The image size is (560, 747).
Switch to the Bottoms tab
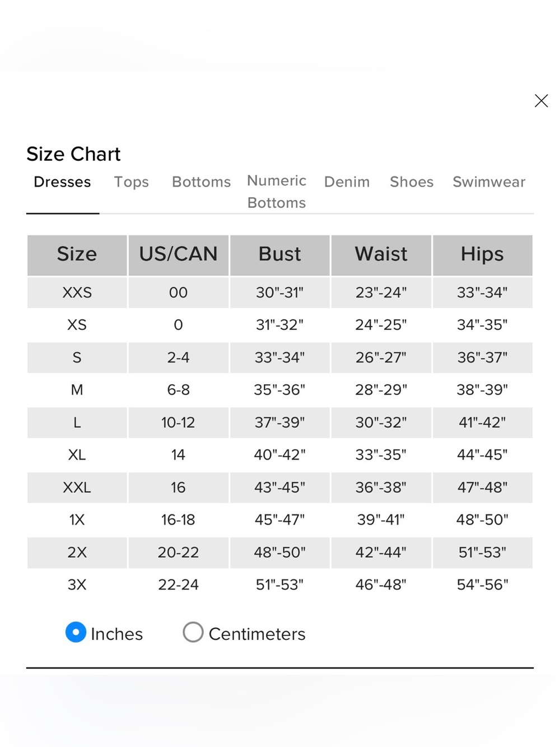click(201, 182)
